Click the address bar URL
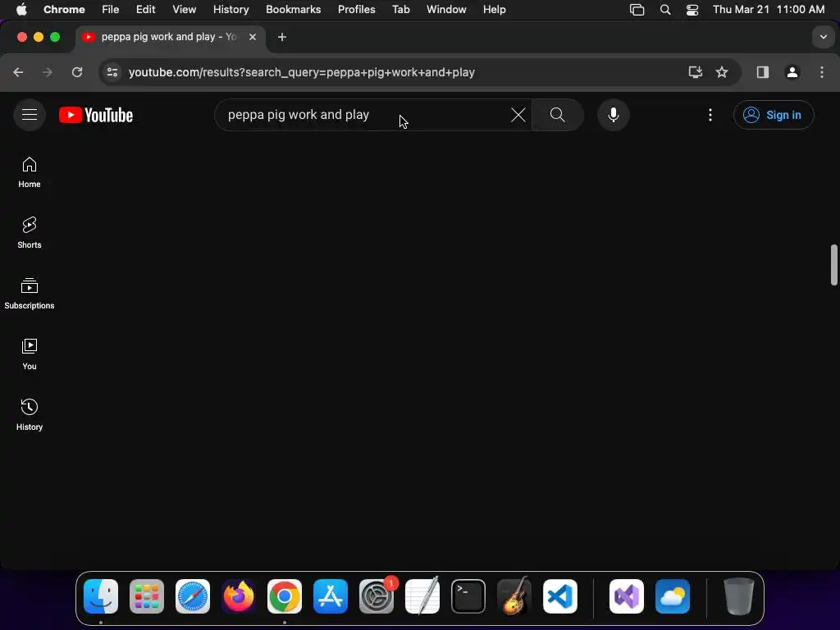This screenshot has height=630, width=840. point(302,72)
